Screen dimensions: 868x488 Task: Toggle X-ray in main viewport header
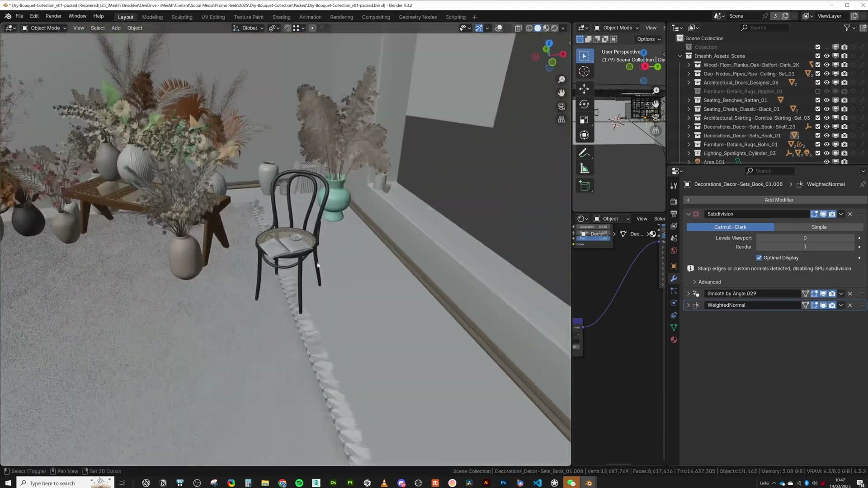tap(518, 28)
